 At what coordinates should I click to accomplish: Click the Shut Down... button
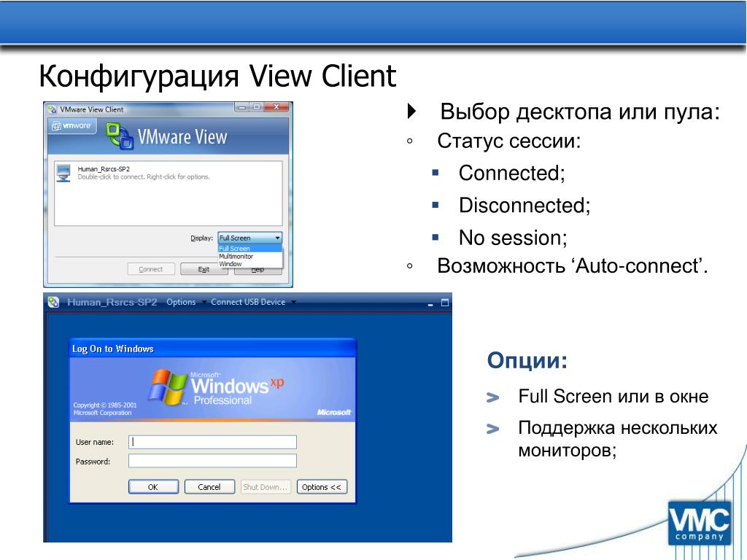coord(266,486)
